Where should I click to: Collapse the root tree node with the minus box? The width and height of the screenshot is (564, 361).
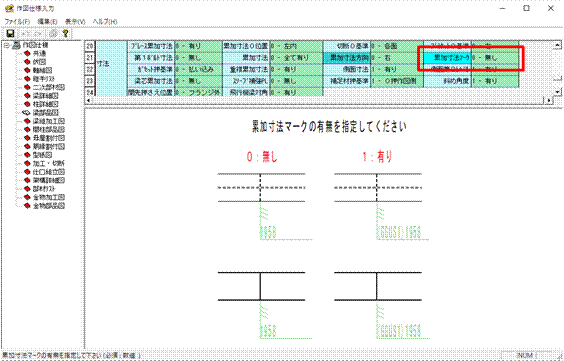coord(6,45)
